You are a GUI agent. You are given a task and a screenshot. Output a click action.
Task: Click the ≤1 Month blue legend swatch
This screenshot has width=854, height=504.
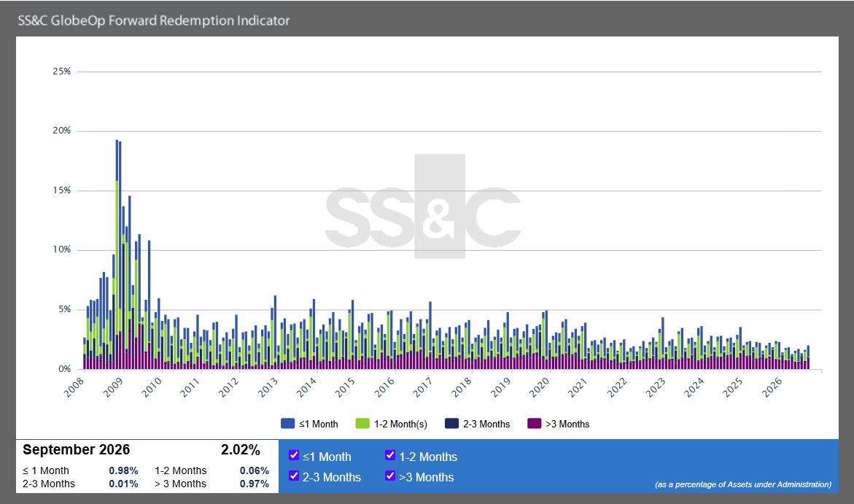click(287, 423)
